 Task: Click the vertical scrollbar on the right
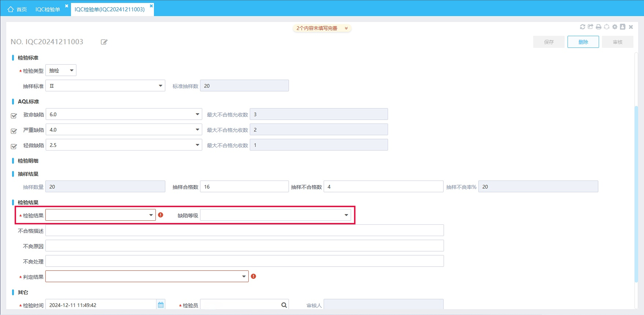click(x=636, y=194)
